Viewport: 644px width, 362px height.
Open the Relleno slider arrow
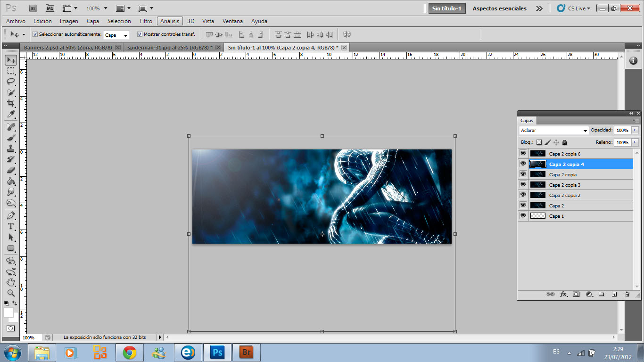point(635,142)
